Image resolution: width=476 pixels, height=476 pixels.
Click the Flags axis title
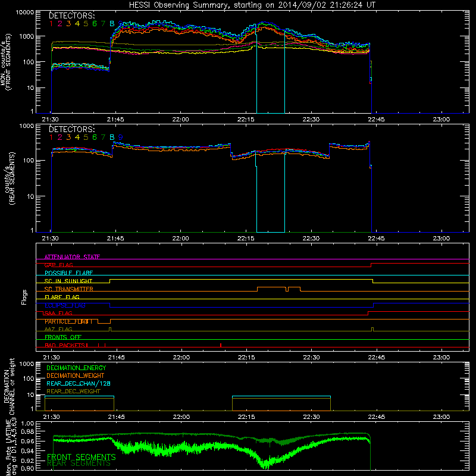pos(24,297)
